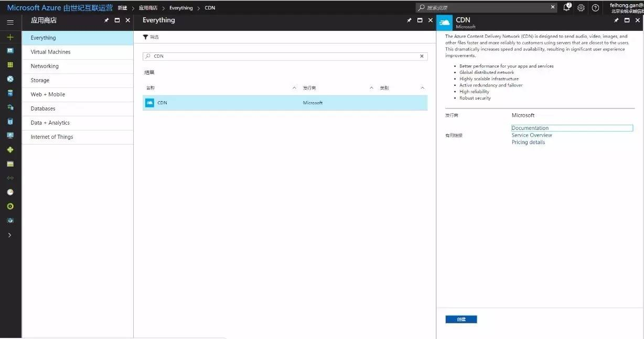Select Storage category
The height and width of the screenshot is (339, 644).
[78, 80]
